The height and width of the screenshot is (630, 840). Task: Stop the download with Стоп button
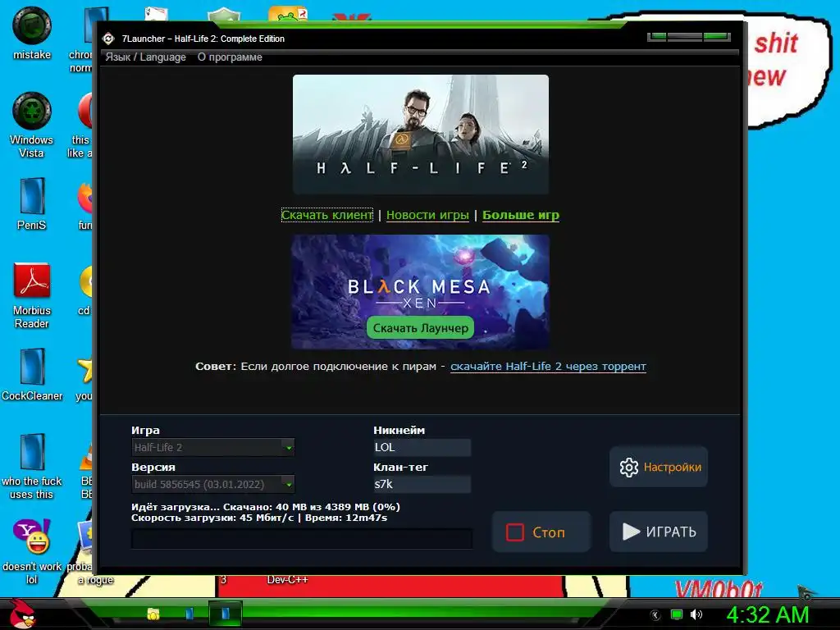click(x=541, y=532)
